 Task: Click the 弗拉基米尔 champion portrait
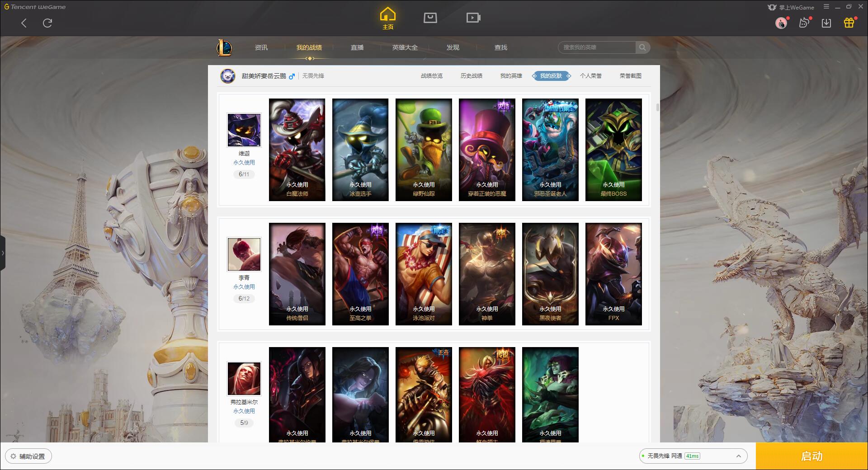click(x=244, y=379)
